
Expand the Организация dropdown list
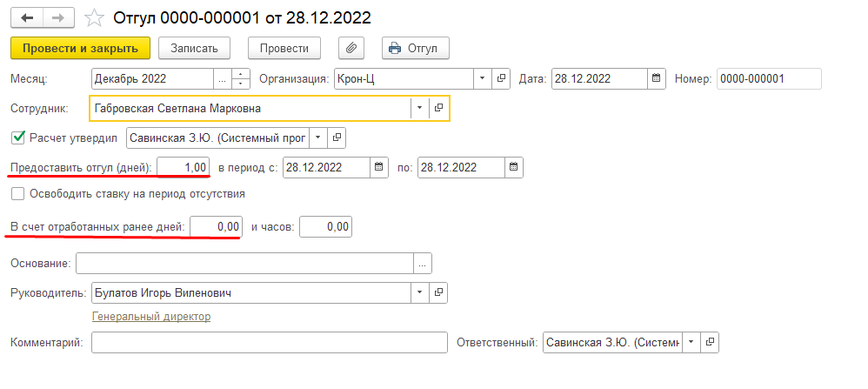484,78
